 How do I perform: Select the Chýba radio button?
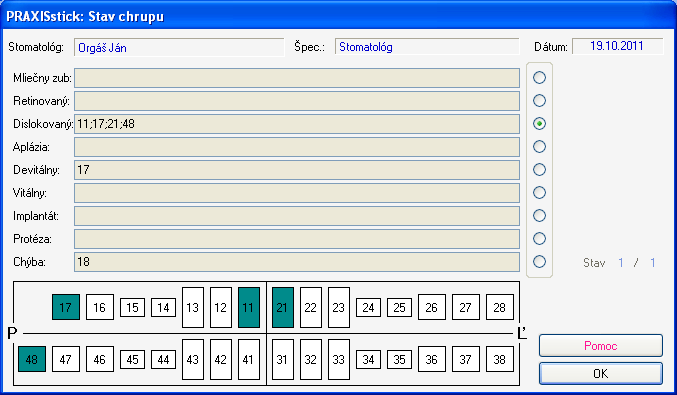[x=539, y=262]
